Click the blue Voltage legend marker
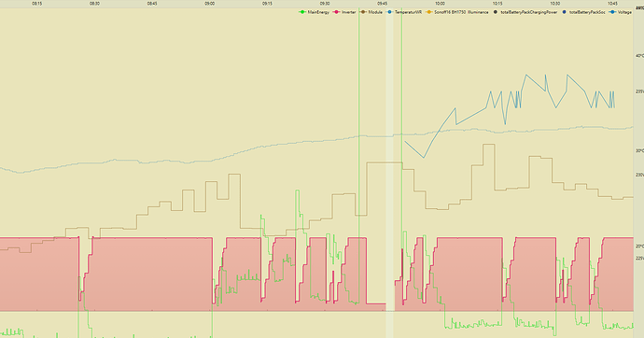This screenshot has width=644, height=338. 613,12
